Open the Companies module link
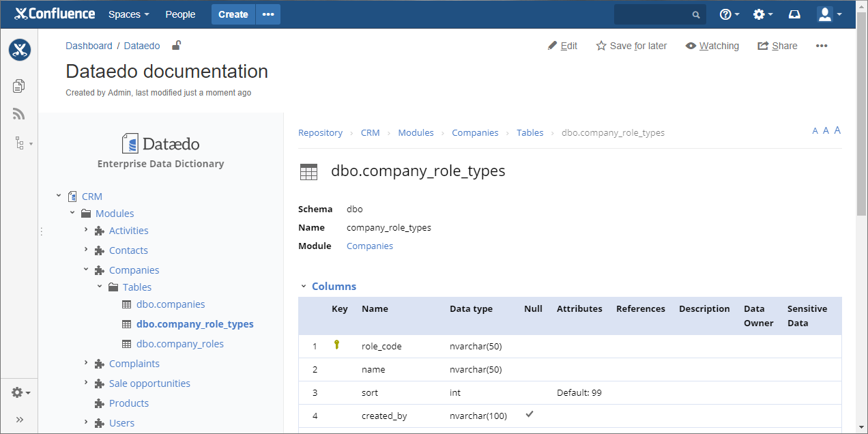Image resolution: width=868 pixels, height=434 pixels. 369,246
